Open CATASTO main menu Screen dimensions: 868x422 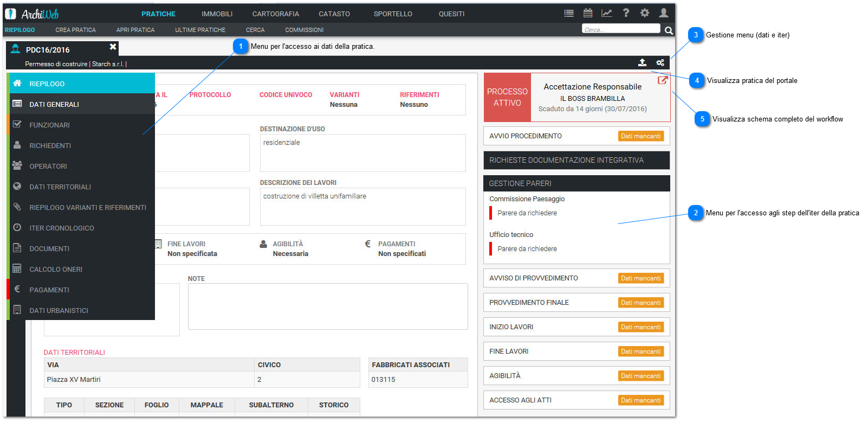click(334, 14)
